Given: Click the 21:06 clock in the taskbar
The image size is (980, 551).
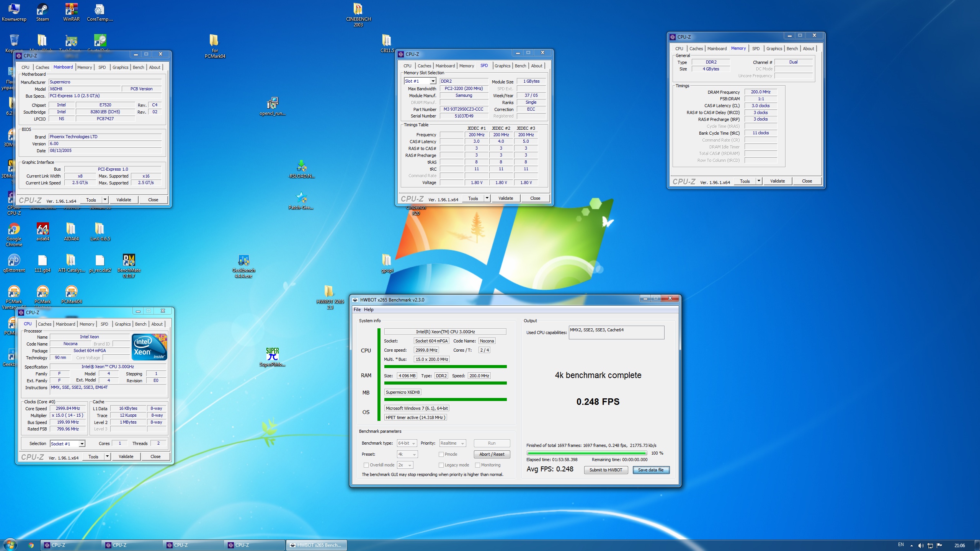Looking at the screenshot, I should tap(959, 545).
